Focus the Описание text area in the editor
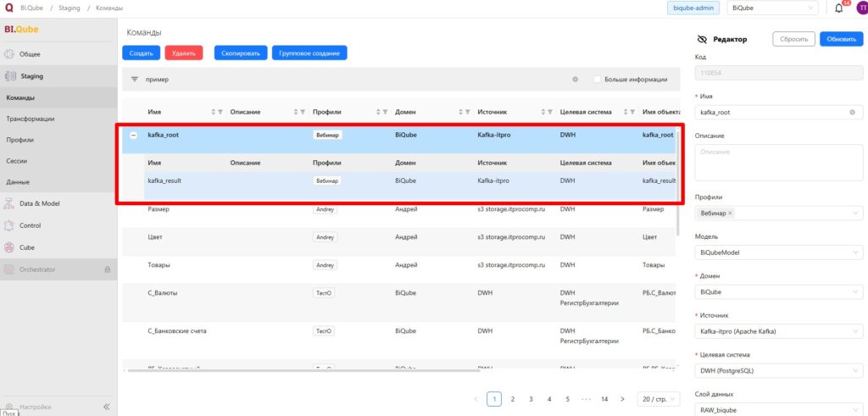The image size is (868, 416). pos(779,163)
